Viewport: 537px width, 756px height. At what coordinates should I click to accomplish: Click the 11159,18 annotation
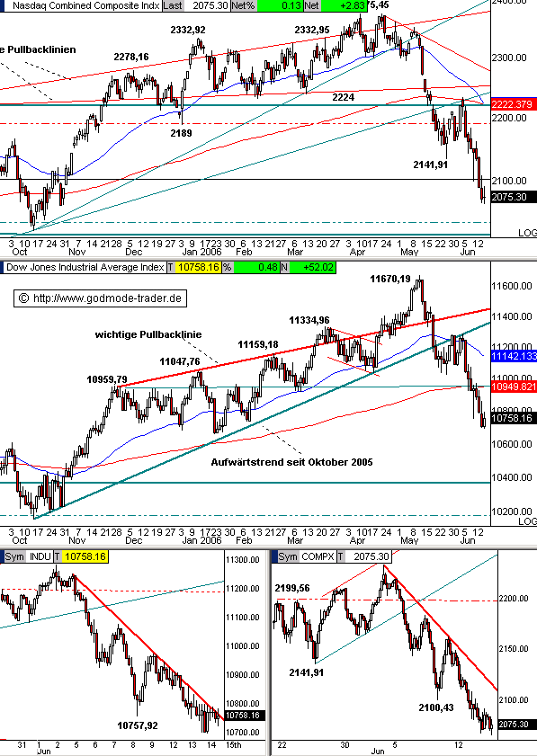pos(258,344)
